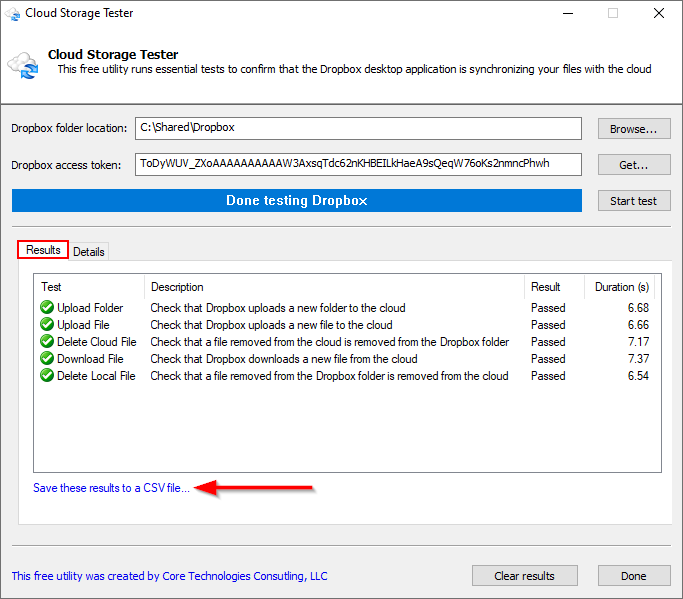Clear results with the Clear results button
The height and width of the screenshot is (599, 683).
524,576
